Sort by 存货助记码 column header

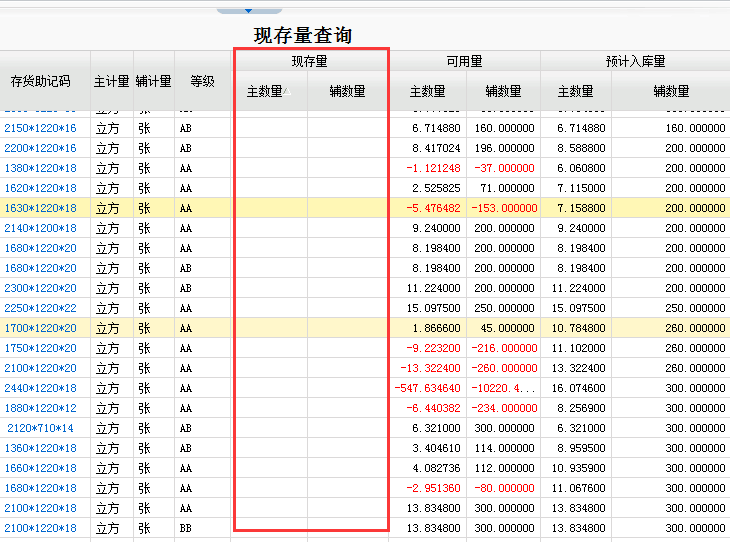point(41,81)
